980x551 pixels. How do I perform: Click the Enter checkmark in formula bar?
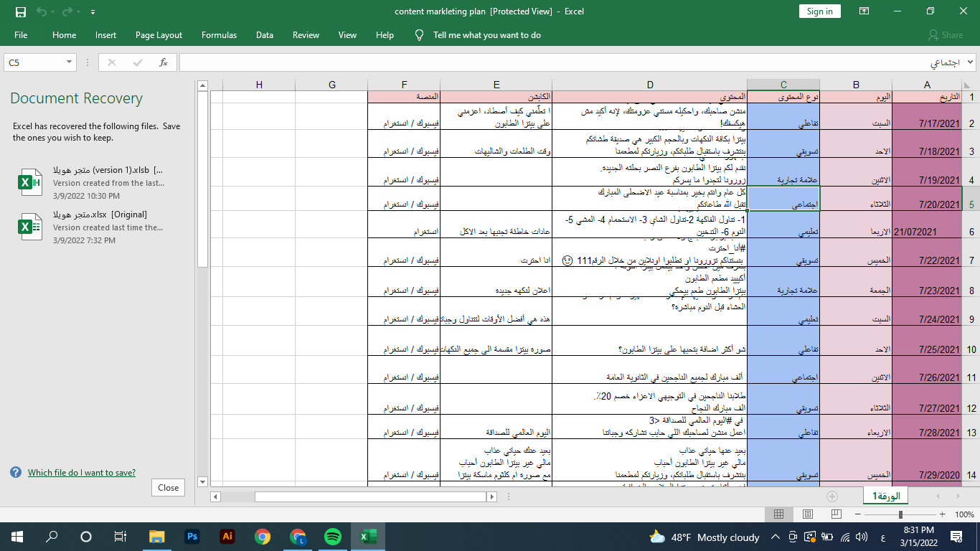point(138,62)
